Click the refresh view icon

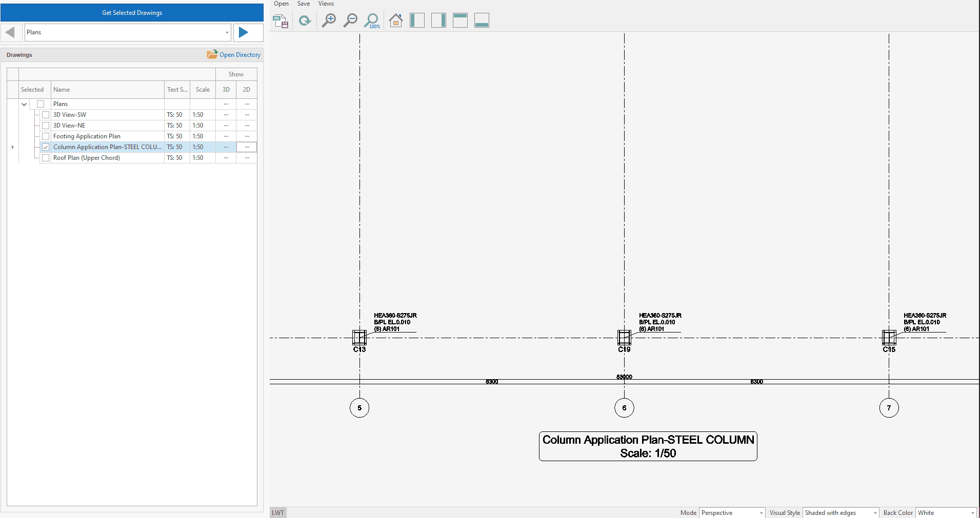point(305,21)
